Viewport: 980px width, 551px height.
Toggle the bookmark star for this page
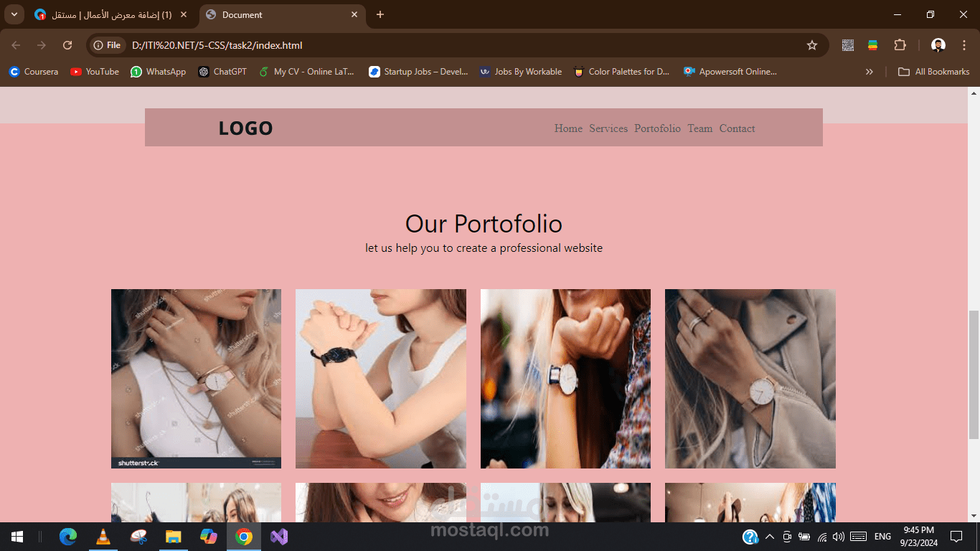click(x=812, y=44)
